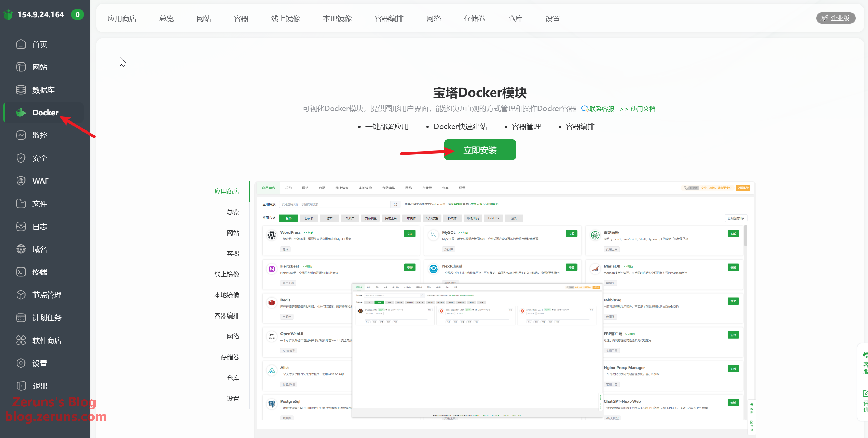Open the Scheduled Tasks (计划任务) calendar icon
The image size is (868, 438).
pyautogui.click(x=21, y=318)
